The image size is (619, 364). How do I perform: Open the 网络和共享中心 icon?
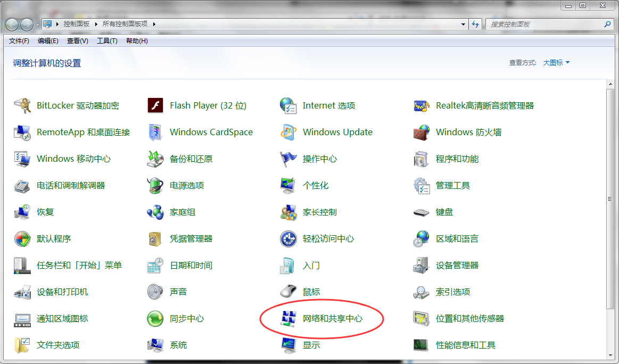(288, 319)
